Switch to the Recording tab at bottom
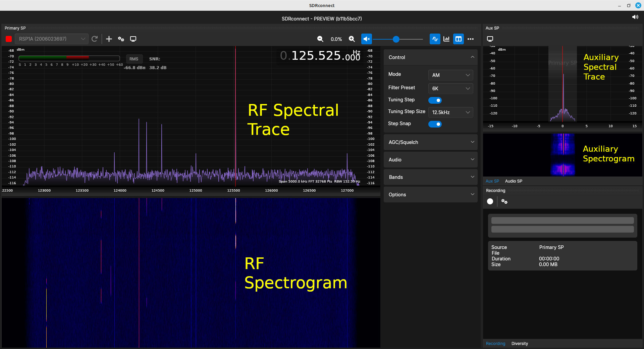Screen dimensions: 644x349 [495, 344]
